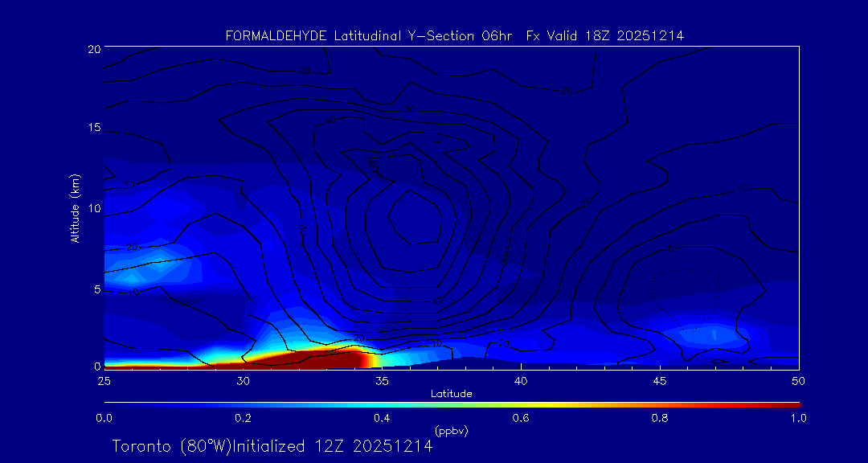Click the 0.4 colorbar tick label
Viewport: 868px width, 463px height.
382,418
